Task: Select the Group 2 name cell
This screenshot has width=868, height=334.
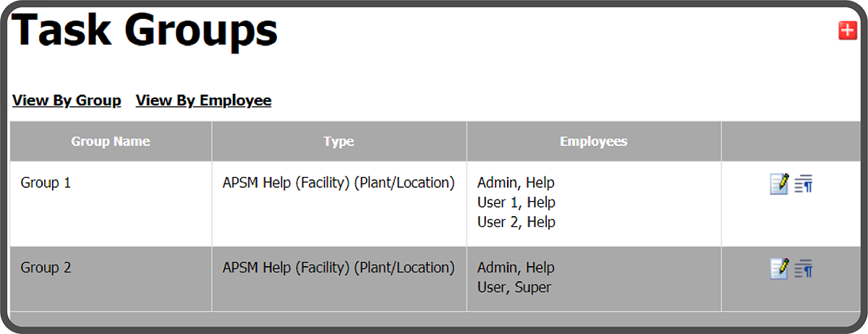Action: click(x=111, y=278)
